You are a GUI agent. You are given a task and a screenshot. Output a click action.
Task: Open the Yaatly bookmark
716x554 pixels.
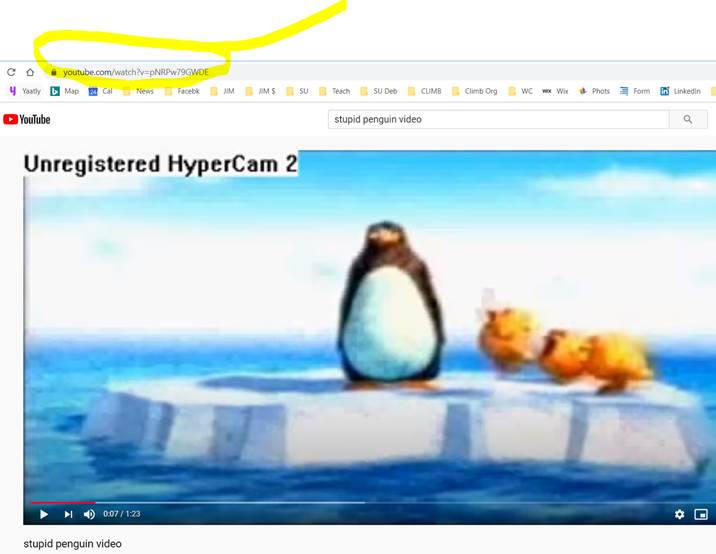click(25, 91)
